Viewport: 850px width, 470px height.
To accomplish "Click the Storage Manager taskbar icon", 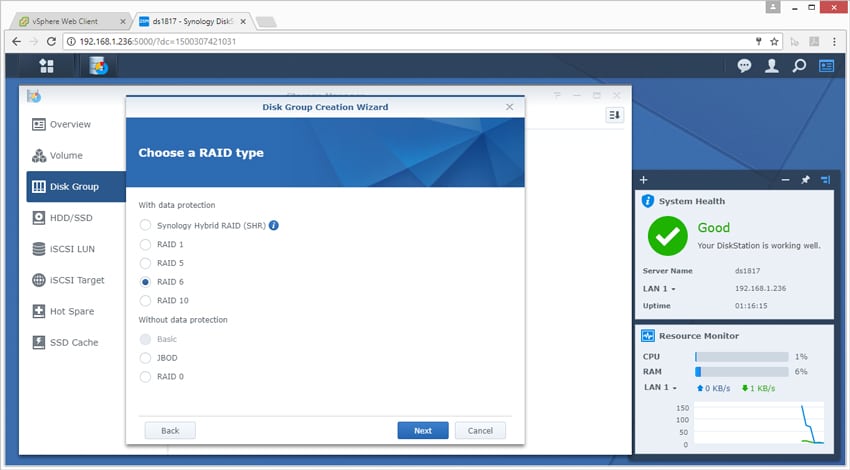I will click(x=98, y=66).
